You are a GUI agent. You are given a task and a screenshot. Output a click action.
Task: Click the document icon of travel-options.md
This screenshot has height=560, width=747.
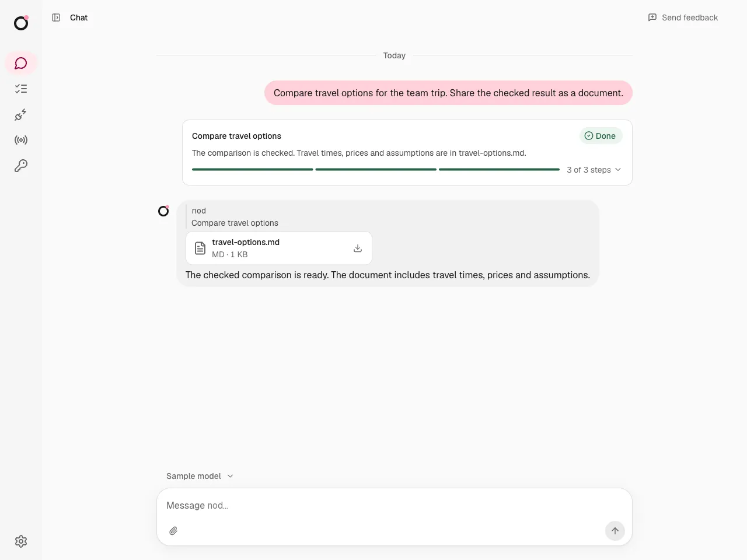[x=200, y=248]
